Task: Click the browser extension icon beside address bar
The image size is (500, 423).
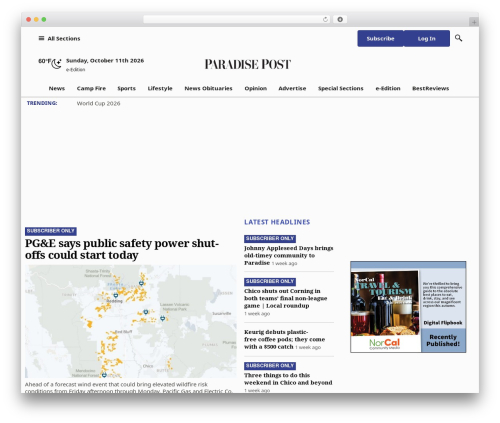Action: [x=340, y=19]
